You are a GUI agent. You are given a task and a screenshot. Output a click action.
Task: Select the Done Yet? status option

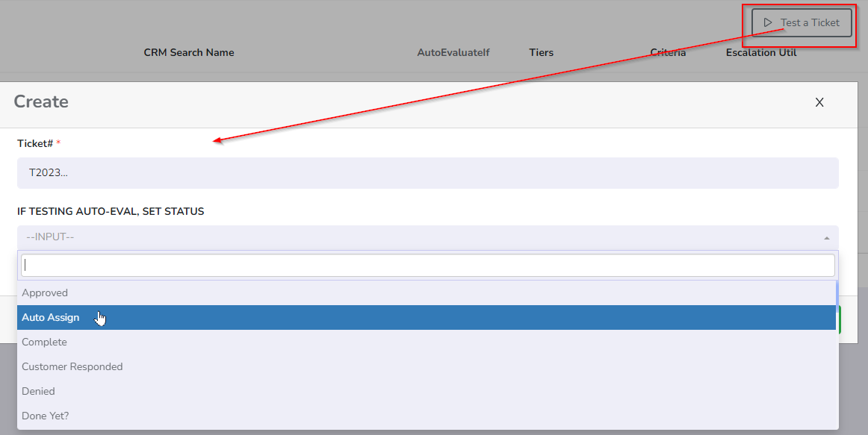[46, 416]
